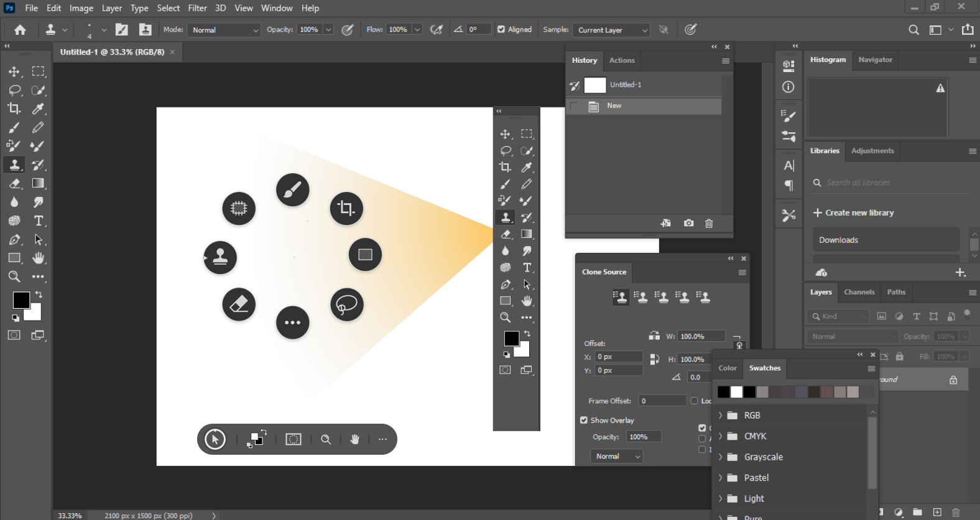The width and height of the screenshot is (980, 520).
Task: Open the Mode dropdown in options bar
Action: click(x=224, y=30)
